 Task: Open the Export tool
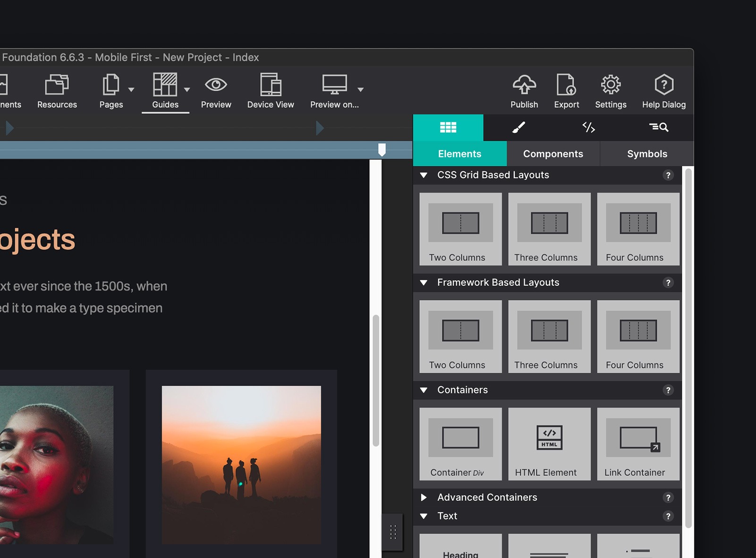pos(566,86)
